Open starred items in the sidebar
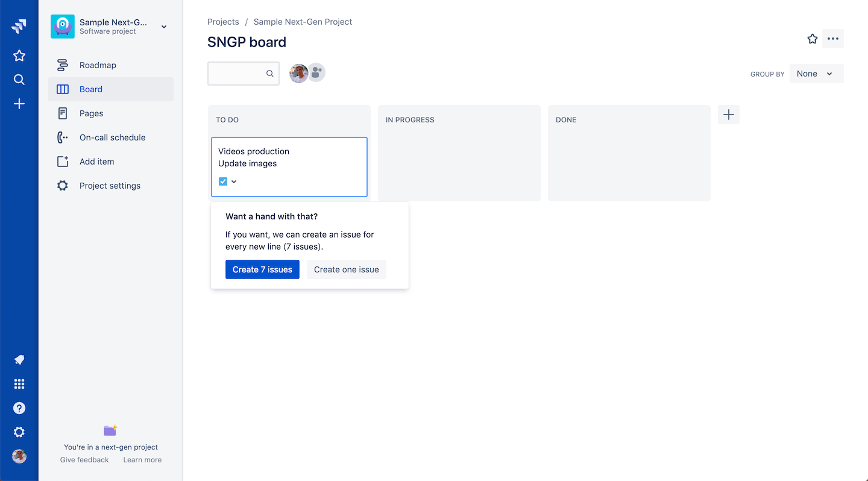This screenshot has width=868, height=481. pos(19,56)
